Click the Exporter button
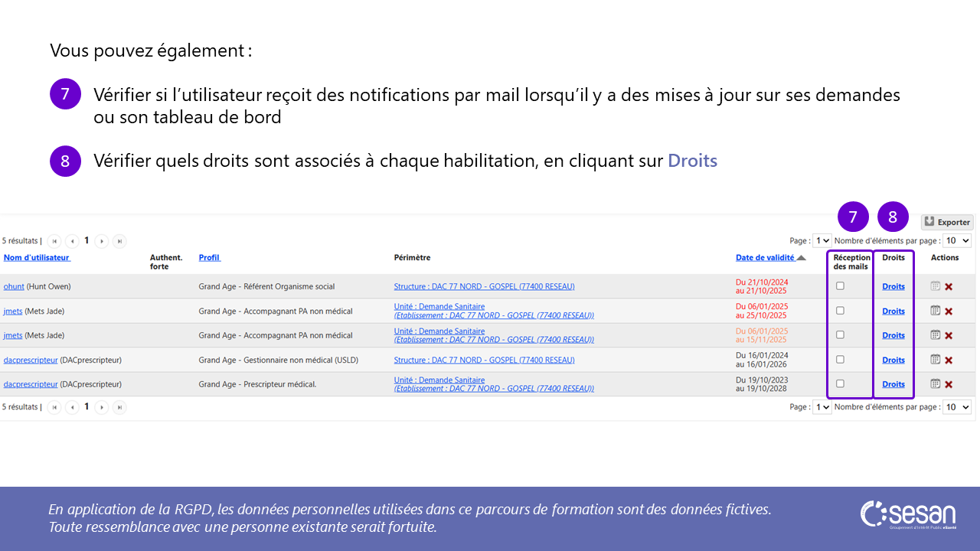 click(x=947, y=222)
